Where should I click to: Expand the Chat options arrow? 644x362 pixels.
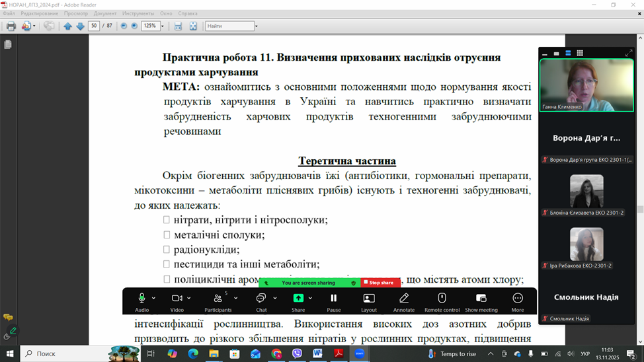pyautogui.click(x=275, y=298)
